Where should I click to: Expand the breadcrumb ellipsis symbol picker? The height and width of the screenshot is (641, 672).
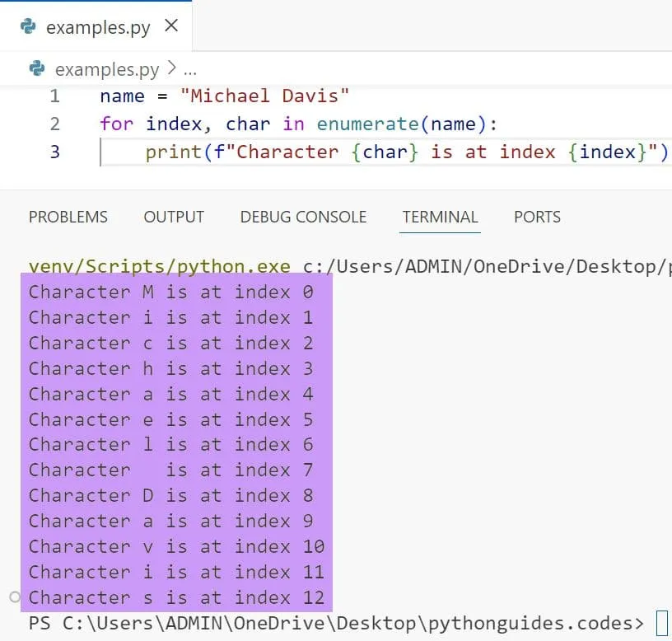189,69
